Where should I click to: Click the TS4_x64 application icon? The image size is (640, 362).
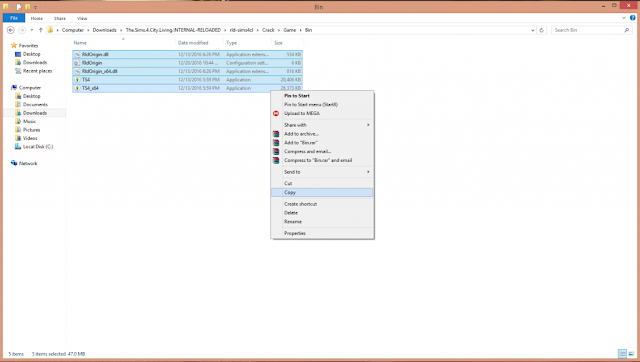click(77, 88)
